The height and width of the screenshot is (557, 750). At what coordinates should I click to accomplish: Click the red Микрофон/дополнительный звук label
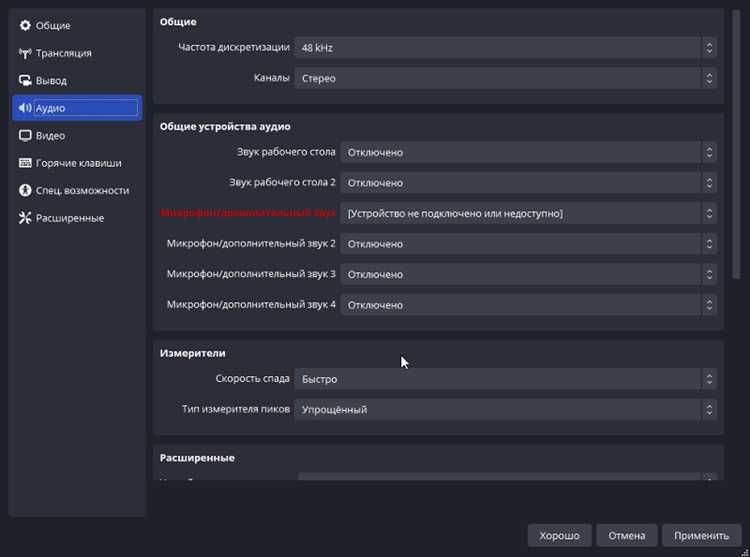(x=248, y=213)
